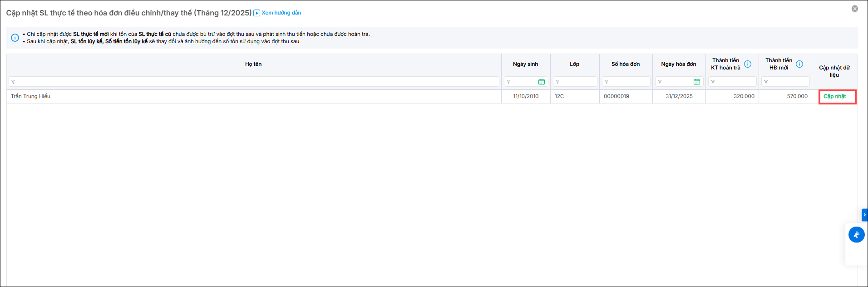Click info icon beside Thành tiền KT hoàn trả
Viewport: 868px width, 287px height.
748,64
